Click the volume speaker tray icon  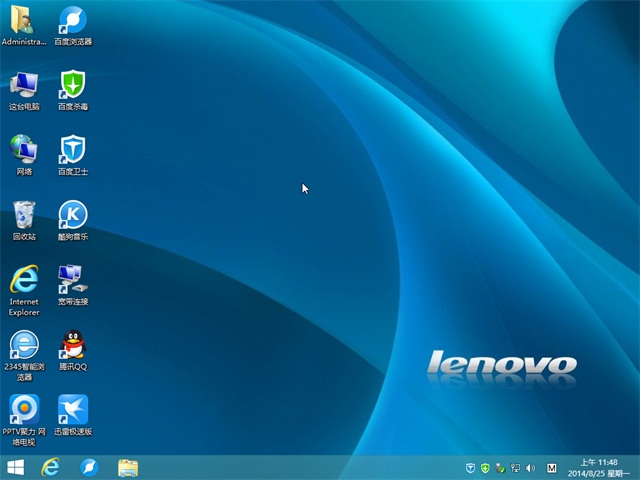pyautogui.click(x=529, y=467)
